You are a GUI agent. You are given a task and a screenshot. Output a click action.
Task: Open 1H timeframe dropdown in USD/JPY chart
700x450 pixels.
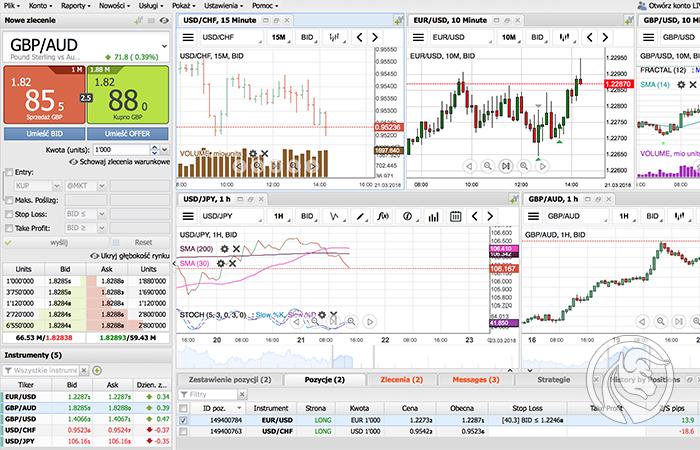(x=279, y=217)
